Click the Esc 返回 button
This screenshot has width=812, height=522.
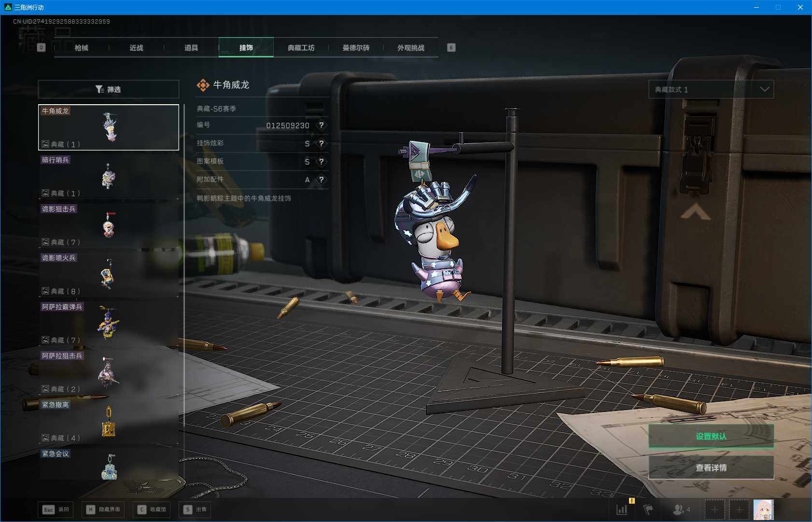coord(56,509)
